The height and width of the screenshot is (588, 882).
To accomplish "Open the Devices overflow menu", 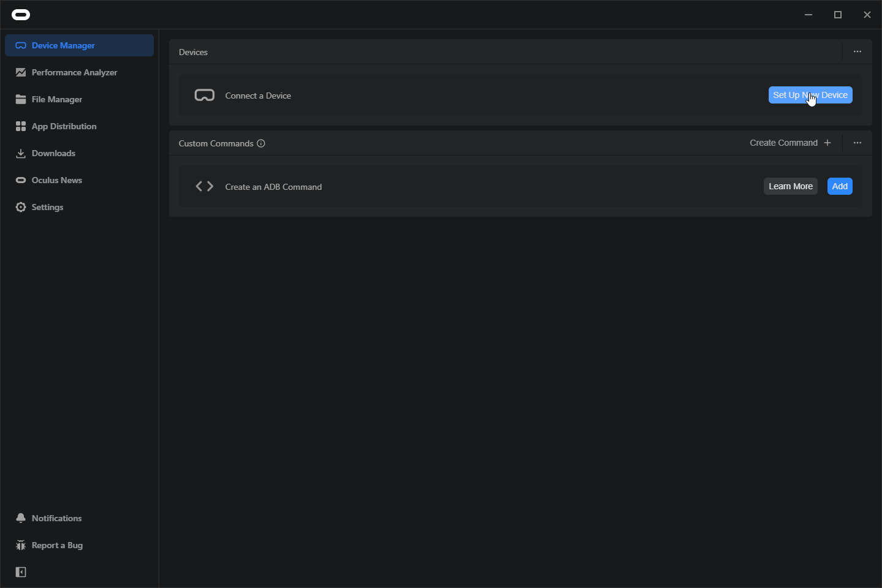I will [x=857, y=51].
